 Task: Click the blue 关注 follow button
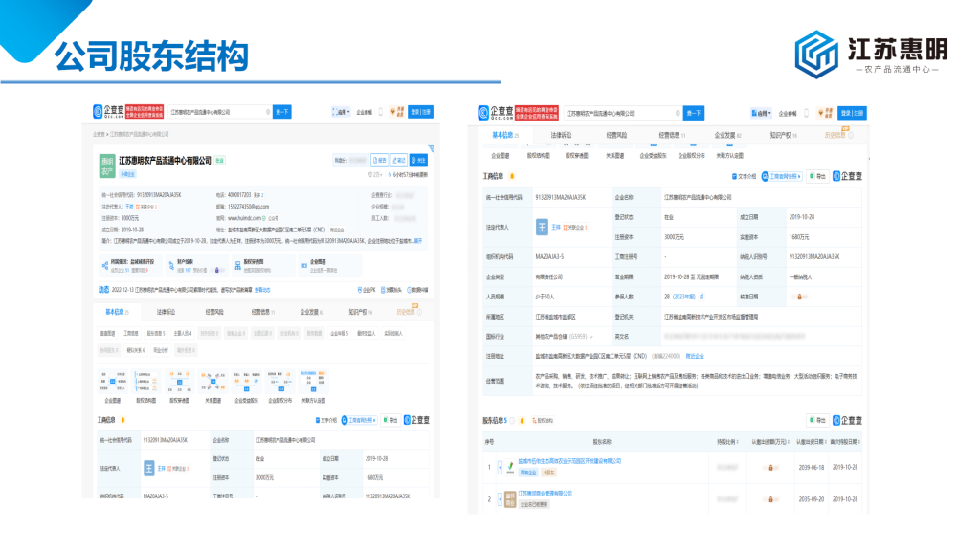pyautogui.click(x=419, y=161)
